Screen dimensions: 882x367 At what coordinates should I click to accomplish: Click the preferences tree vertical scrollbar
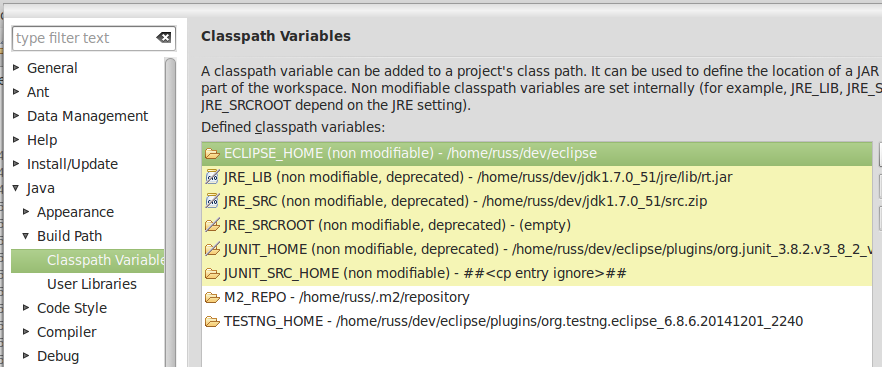(170, 213)
